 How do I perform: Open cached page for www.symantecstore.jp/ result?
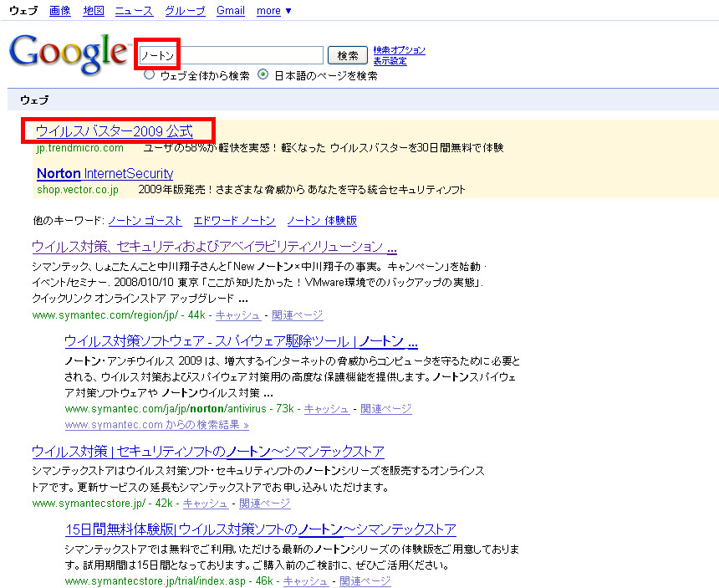205,504
